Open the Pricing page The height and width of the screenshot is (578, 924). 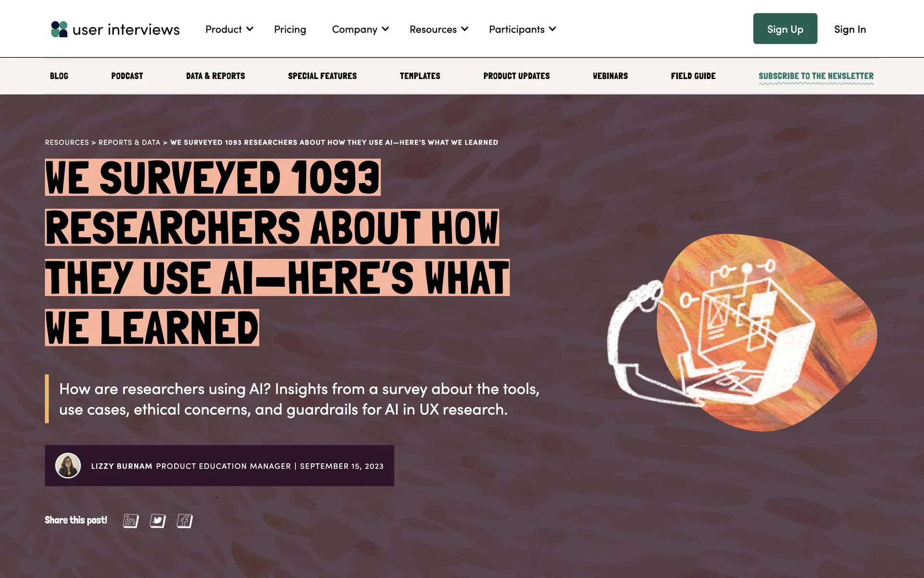click(x=290, y=29)
